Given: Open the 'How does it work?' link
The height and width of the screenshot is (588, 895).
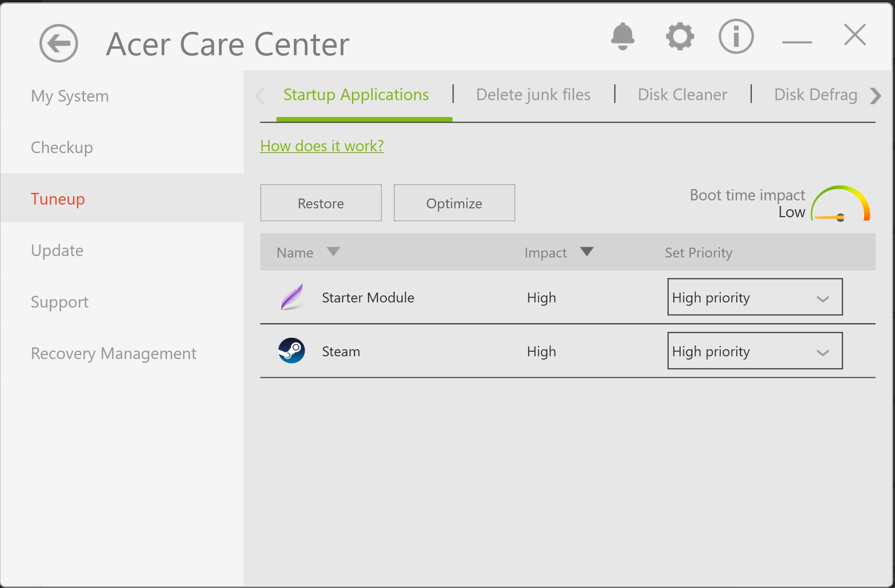Looking at the screenshot, I should coord(322,146).
